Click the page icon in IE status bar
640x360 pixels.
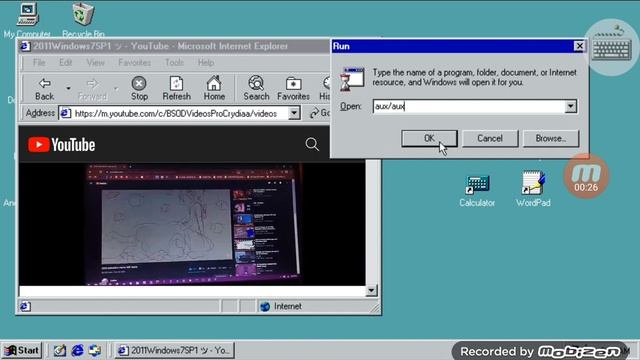25,306
